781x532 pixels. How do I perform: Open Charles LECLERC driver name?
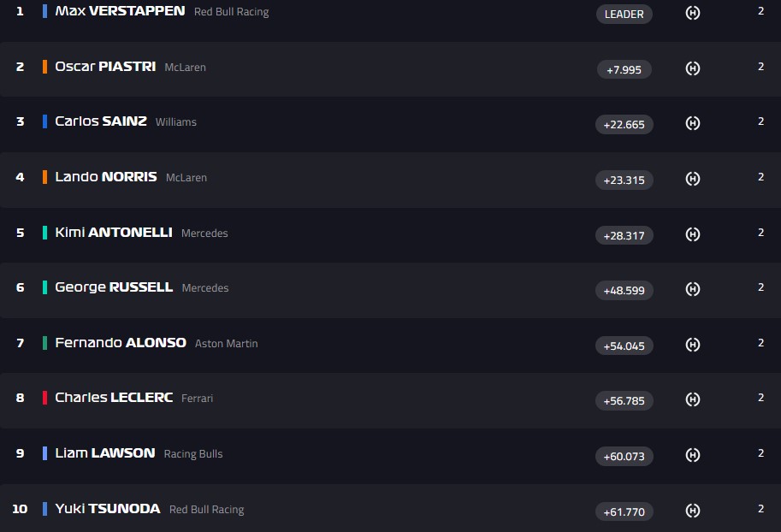click(x=114, y=398)
